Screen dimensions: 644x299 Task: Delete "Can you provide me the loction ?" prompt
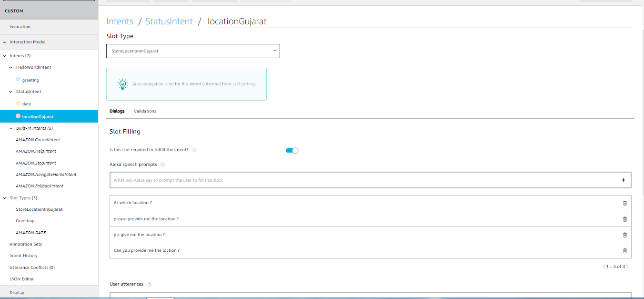click(x=625, y=251)
